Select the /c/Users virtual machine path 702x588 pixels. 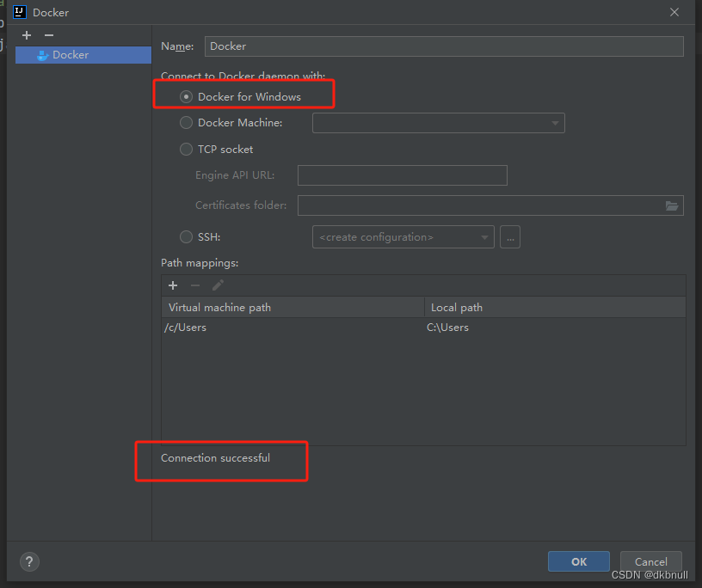point(185,328)
